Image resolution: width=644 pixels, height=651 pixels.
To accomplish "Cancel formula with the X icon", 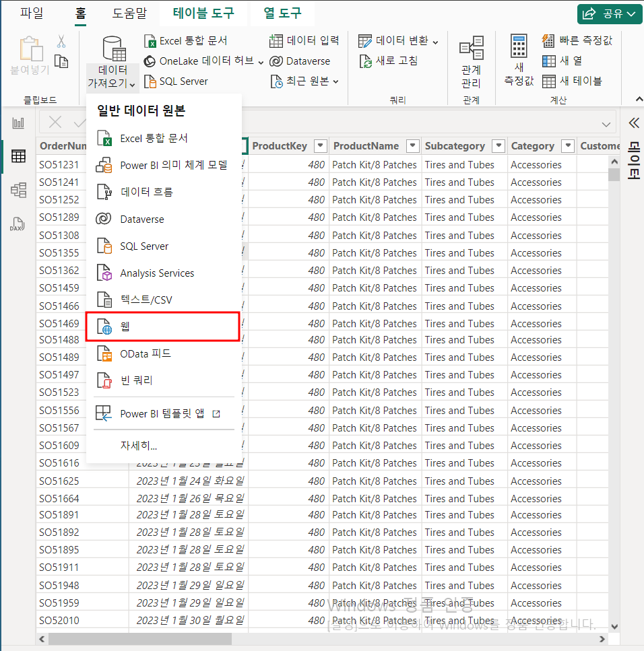I will point(55,123).
